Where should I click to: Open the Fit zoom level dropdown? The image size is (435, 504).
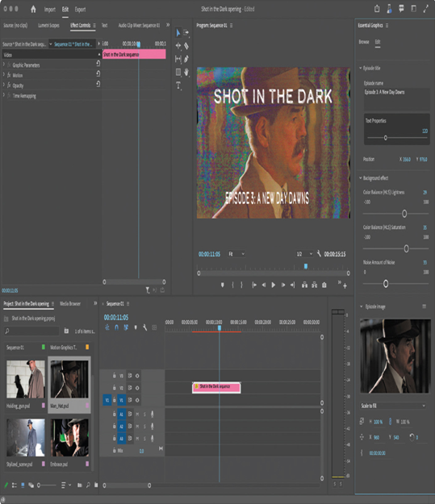pyautogui.click(x=236, y=254)
